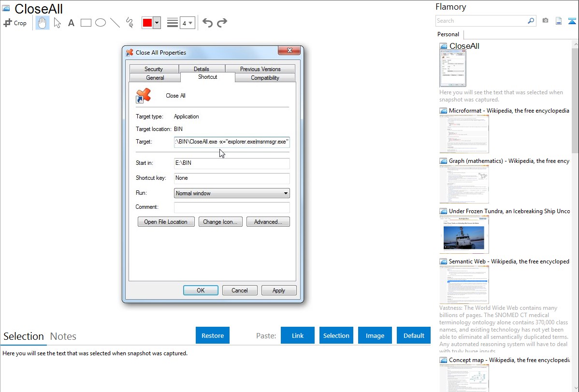Select the straight line drawing tool

(115, 23)
